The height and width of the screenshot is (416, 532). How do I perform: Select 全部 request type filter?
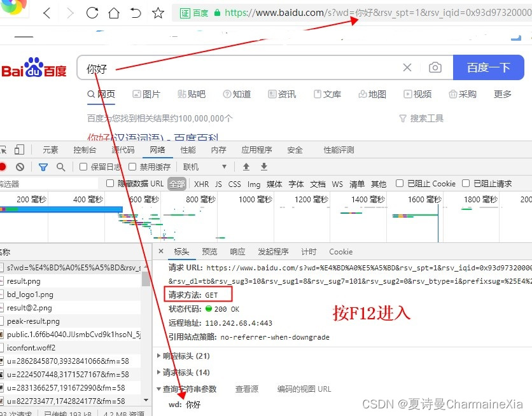pos(177,184)
